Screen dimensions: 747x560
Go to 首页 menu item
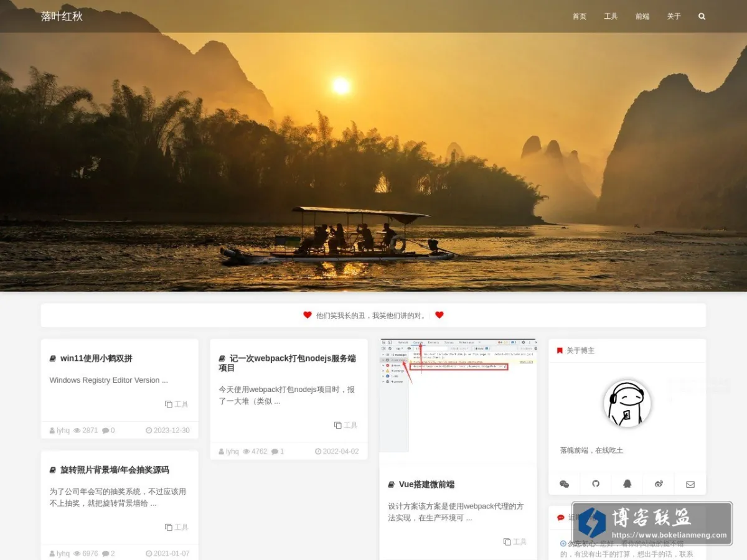580,16
